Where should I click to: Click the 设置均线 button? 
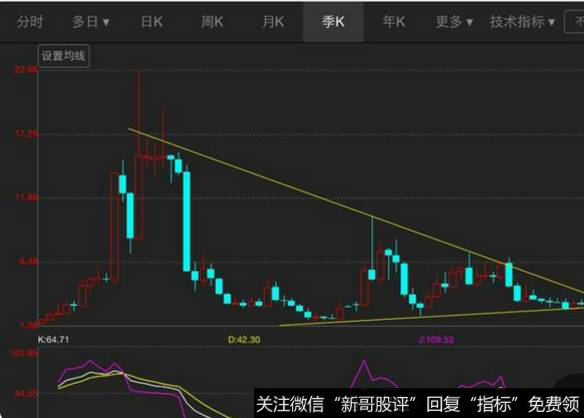pos(64,56)
